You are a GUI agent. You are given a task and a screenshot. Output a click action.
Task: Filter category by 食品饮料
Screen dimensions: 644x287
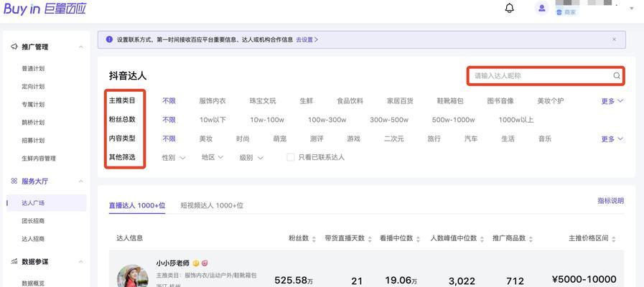[350, 100]
